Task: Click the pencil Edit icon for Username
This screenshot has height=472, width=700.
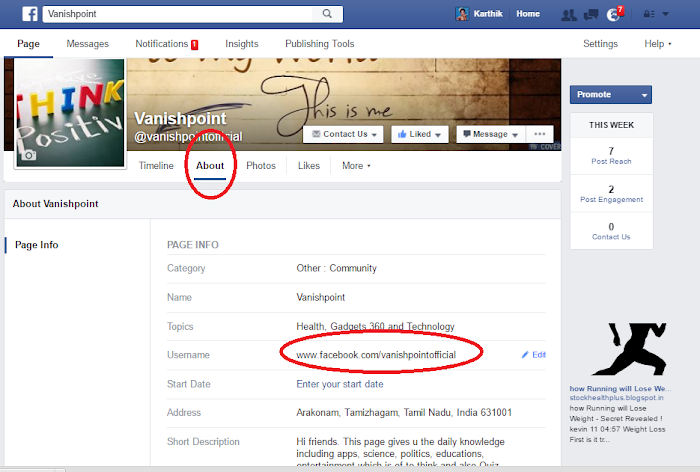Action: (x=525, y=355)
